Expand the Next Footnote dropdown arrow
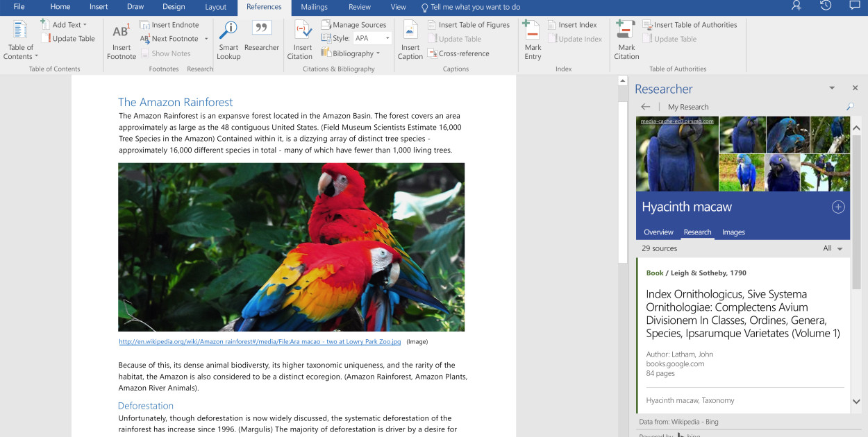The image size is (868, 437). (206, 39)
